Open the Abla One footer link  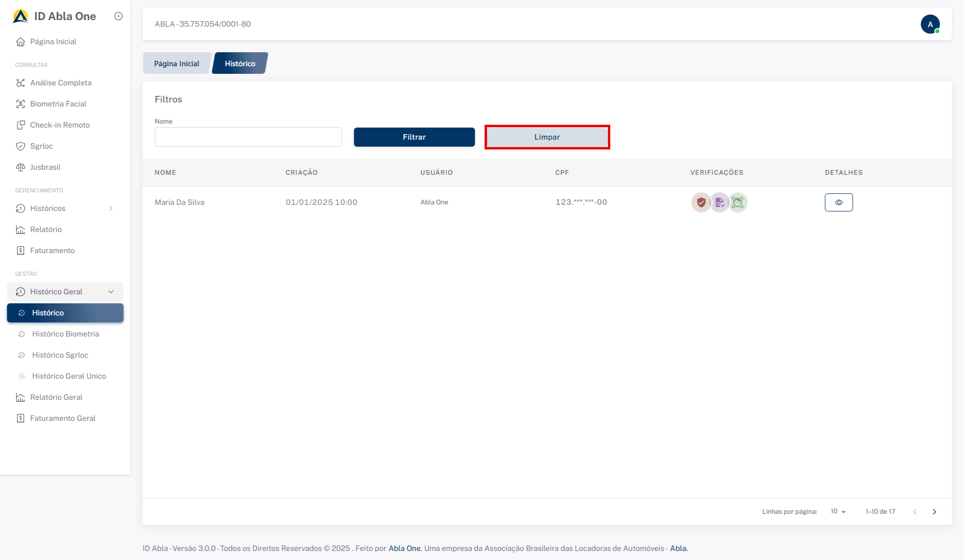404,548
